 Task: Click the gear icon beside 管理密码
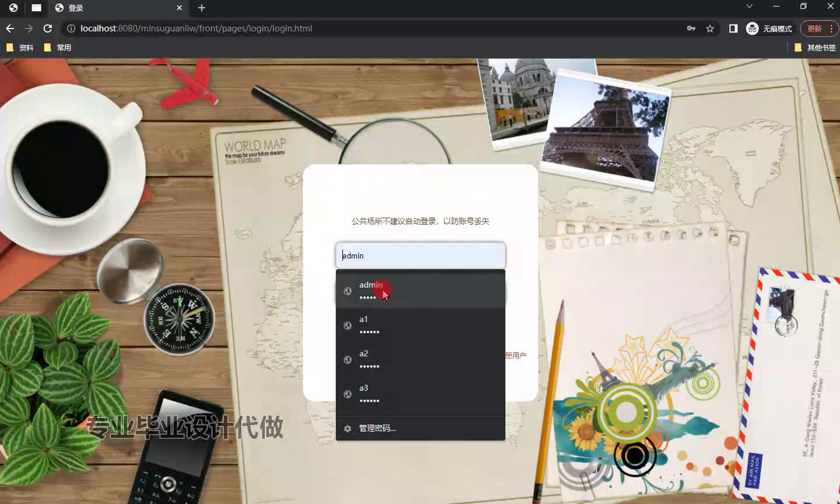pos(348,428)
